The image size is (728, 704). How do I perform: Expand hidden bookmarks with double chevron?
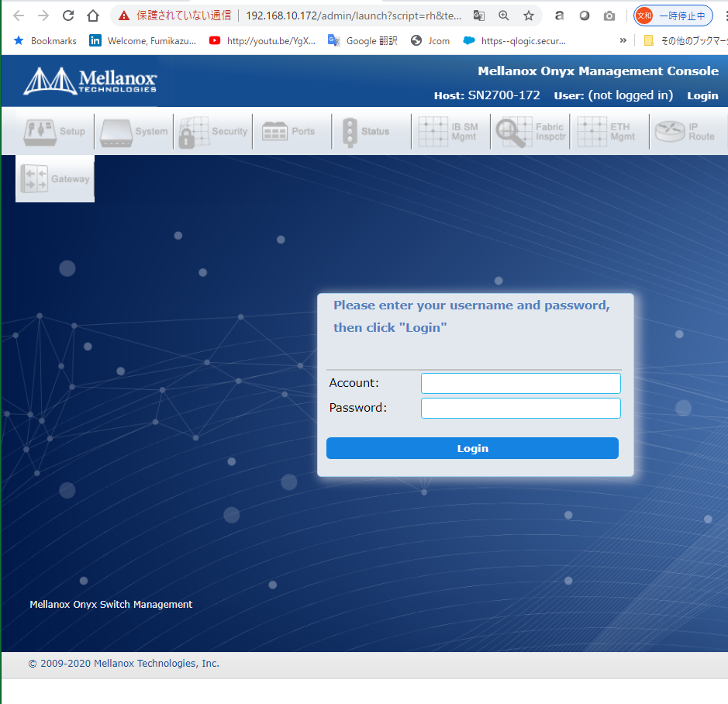coord(623,41)
